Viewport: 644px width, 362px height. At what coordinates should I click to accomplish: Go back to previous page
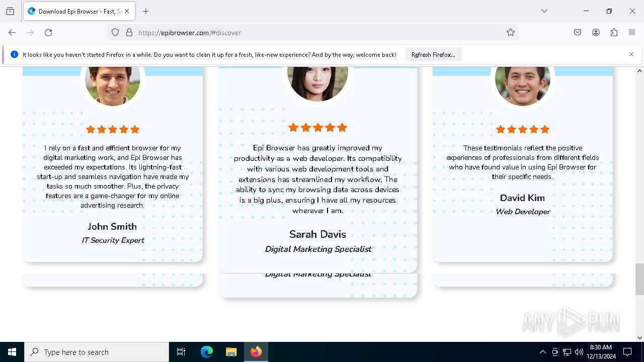pos(12,33)
